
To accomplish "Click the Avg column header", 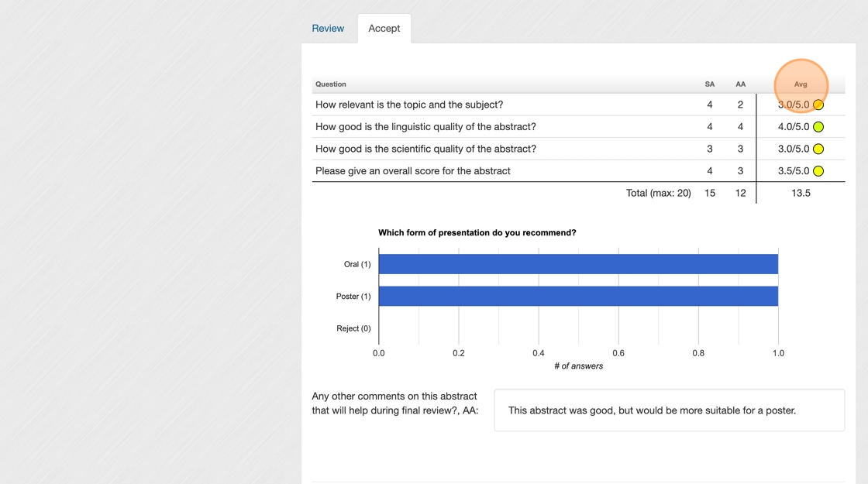I will pos(801,84).
